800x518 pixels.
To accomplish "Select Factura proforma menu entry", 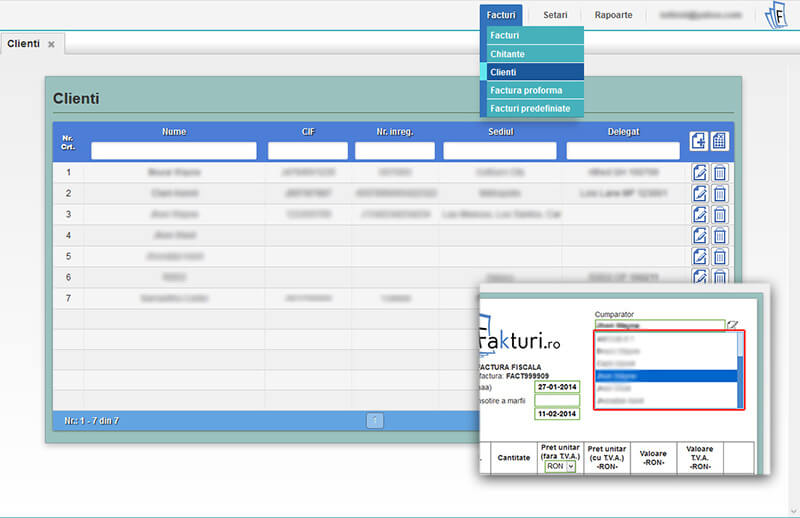I will pyautogui.click(x=530, y=90).
